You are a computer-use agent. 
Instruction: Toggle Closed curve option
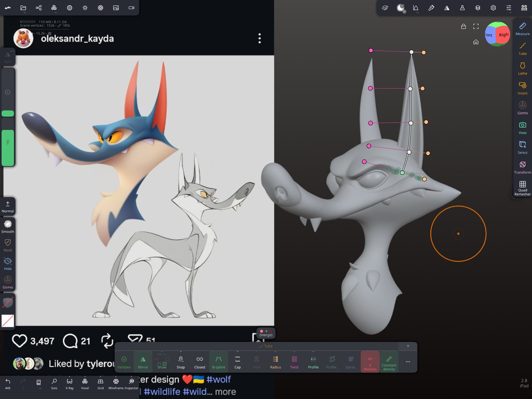199,361
